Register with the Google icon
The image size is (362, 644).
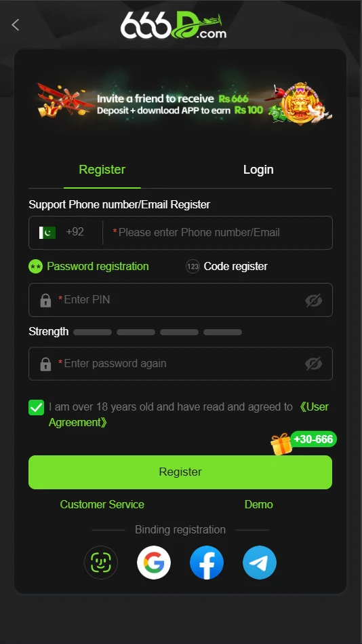[154, 563]
